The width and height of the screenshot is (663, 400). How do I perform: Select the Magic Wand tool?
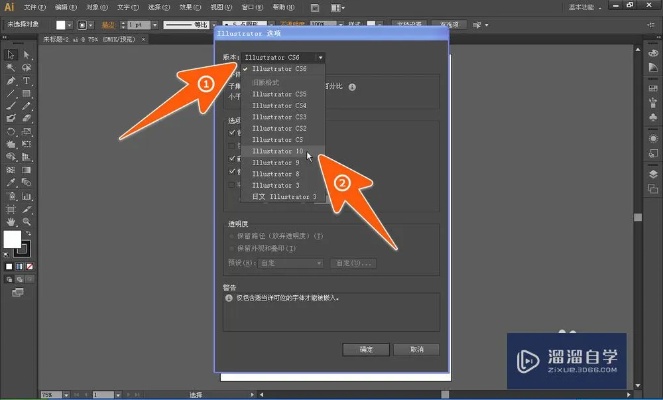tap(11, 68)
